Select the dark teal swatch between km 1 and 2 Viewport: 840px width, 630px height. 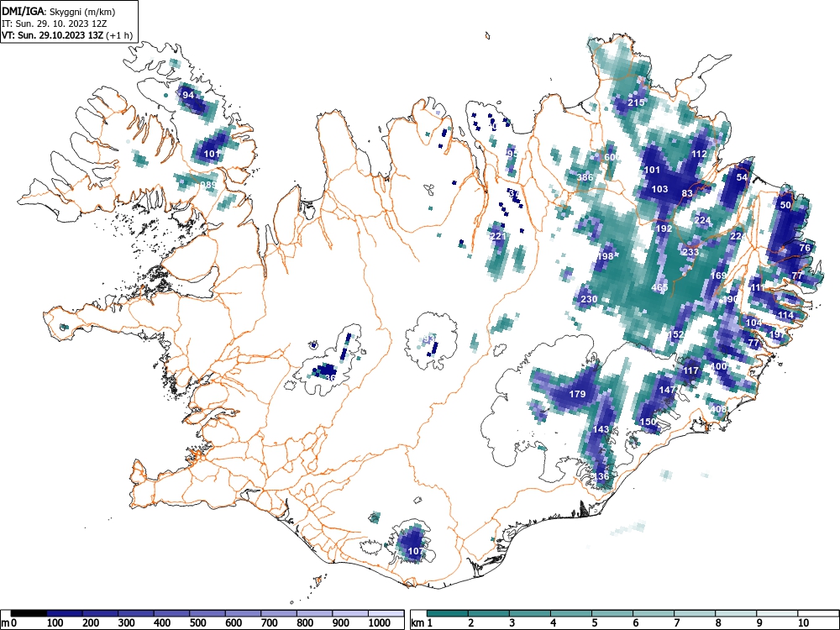tap(448, 613)
